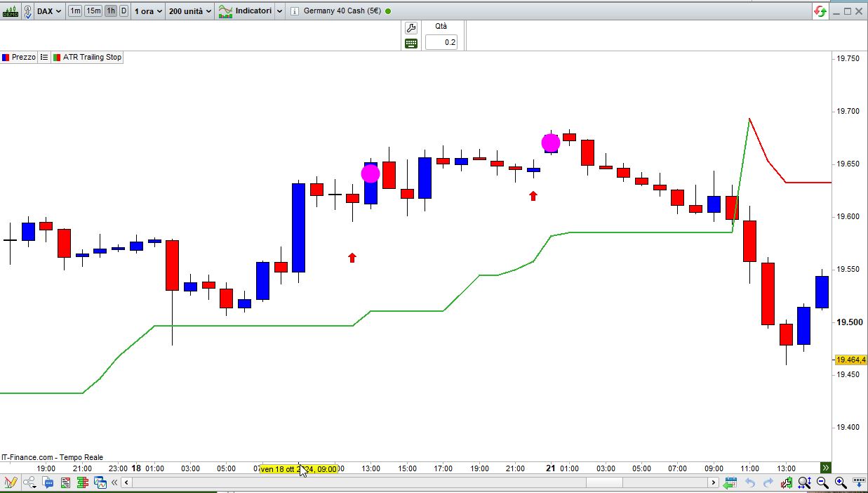Click the red-green horizontal bars icon

(x=82, y=482)
